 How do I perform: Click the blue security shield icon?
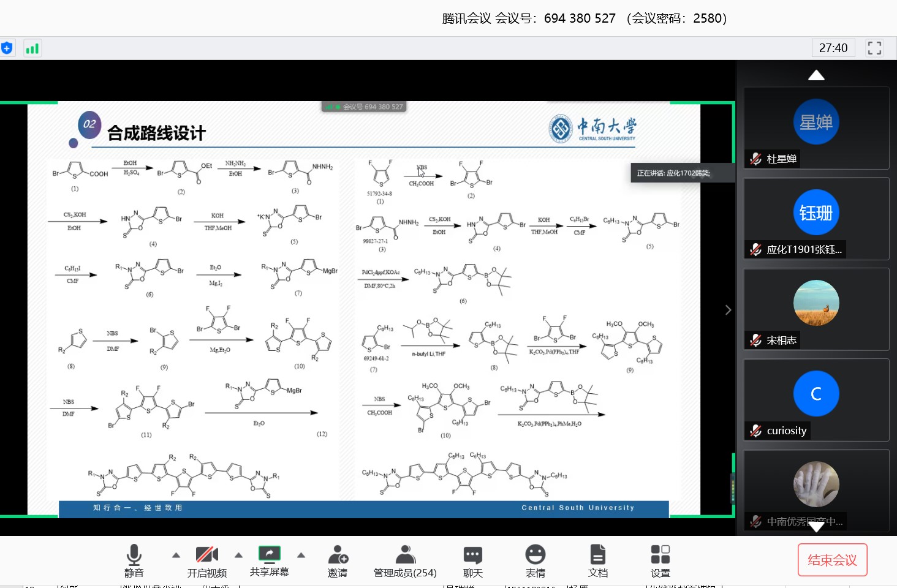click(7, 48)
